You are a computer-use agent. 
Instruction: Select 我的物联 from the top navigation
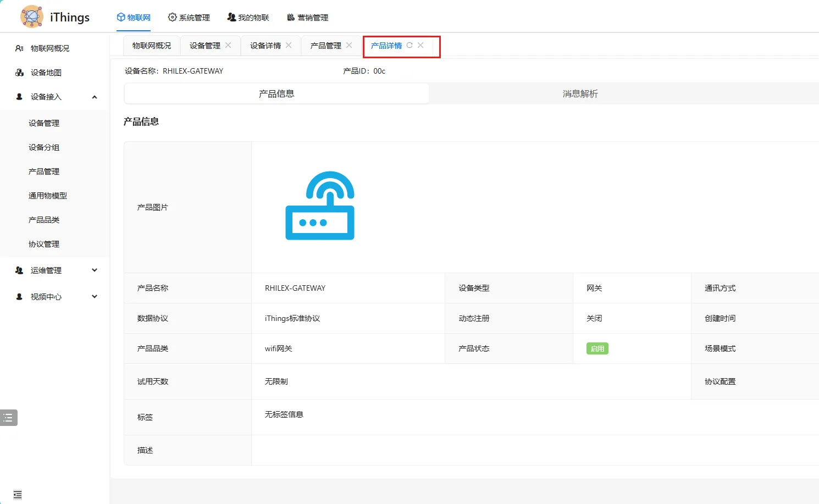(x=248, y=18)
